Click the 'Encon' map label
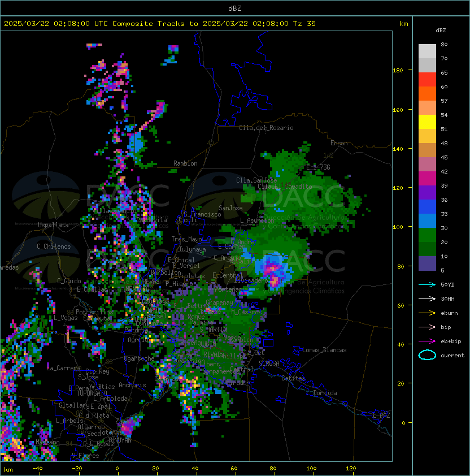Screen dimensions: 470x476 [339, 143]
